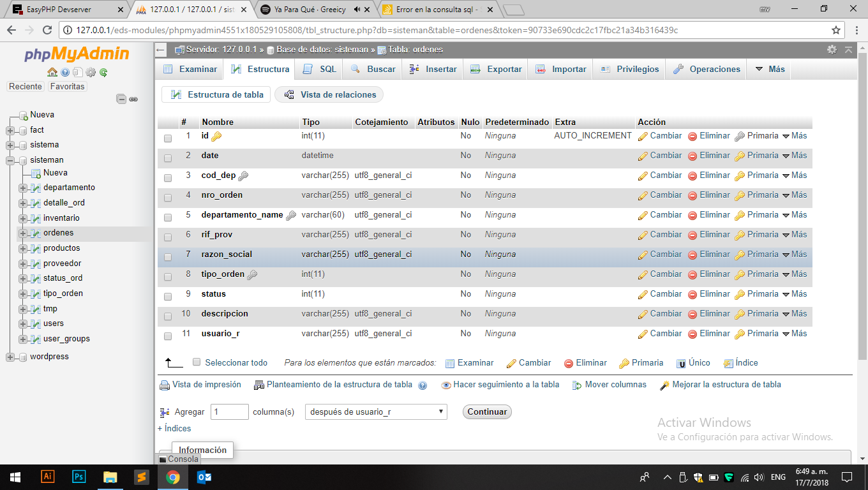
Task: Click red Eliminar icon for cod_dep column
Action: pos(692,176)
